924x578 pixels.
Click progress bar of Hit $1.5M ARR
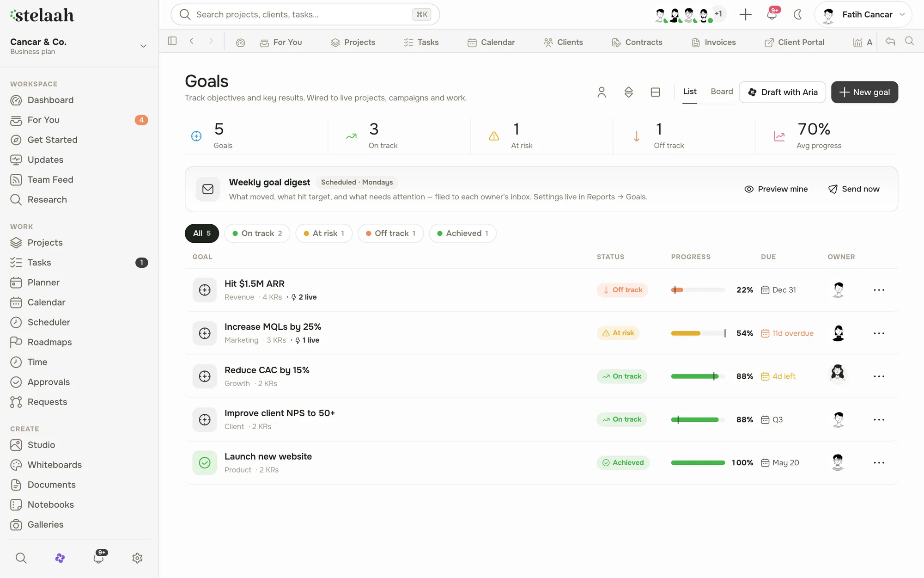pos(698,290)
